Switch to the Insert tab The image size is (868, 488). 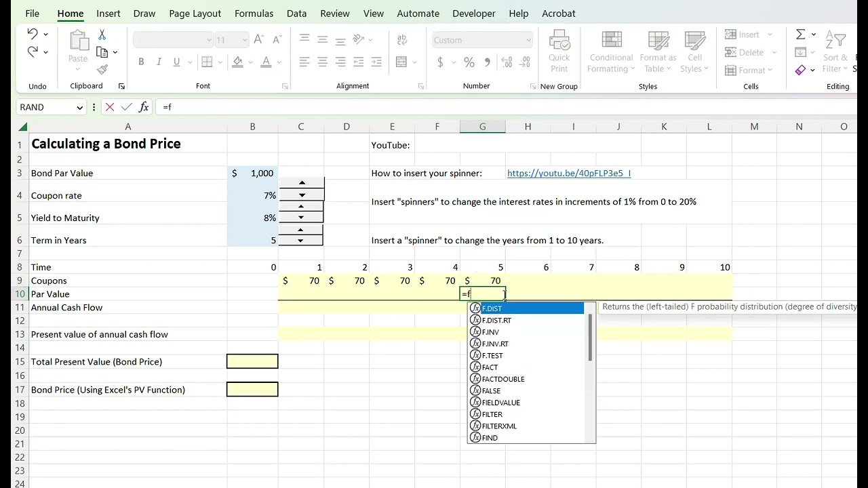point(108,14)
